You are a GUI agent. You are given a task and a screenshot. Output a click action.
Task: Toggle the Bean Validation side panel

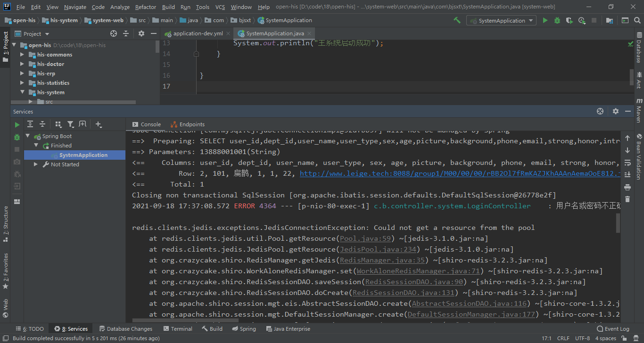(x=639, y=156)
